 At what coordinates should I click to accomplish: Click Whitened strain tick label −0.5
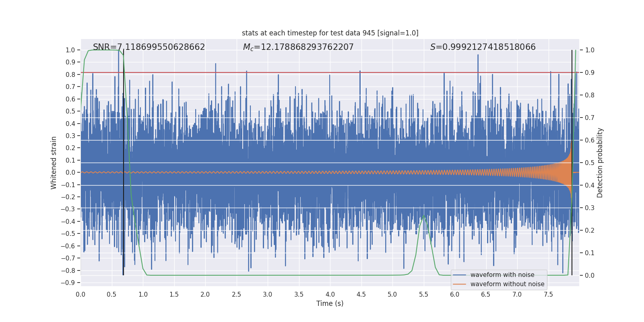point(68,233)
